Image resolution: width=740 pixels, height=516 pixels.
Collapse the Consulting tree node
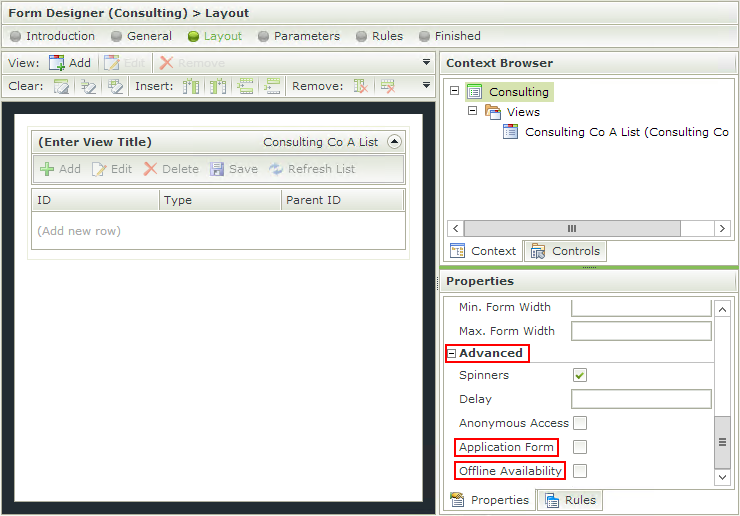point(454,90)
